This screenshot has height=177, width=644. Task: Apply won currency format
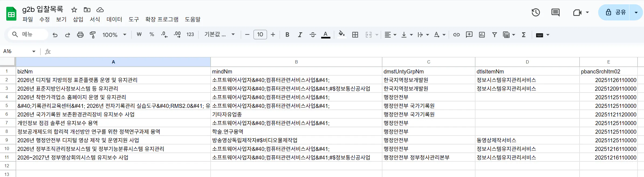click(x=139, y=34)
